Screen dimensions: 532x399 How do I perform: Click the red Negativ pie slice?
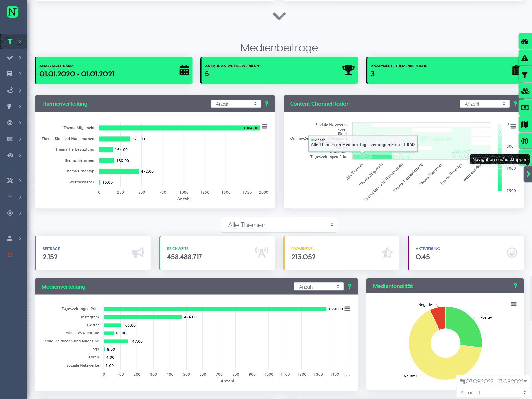click(439, 317)
